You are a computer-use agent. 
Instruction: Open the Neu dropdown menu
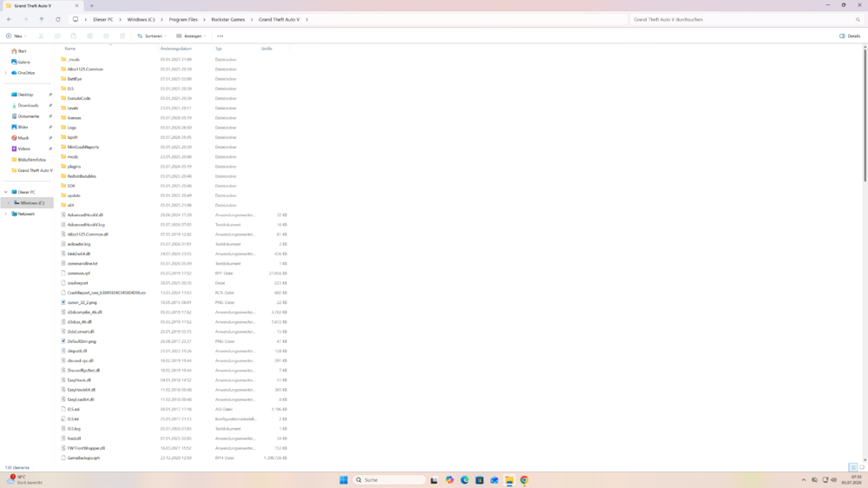16,36
